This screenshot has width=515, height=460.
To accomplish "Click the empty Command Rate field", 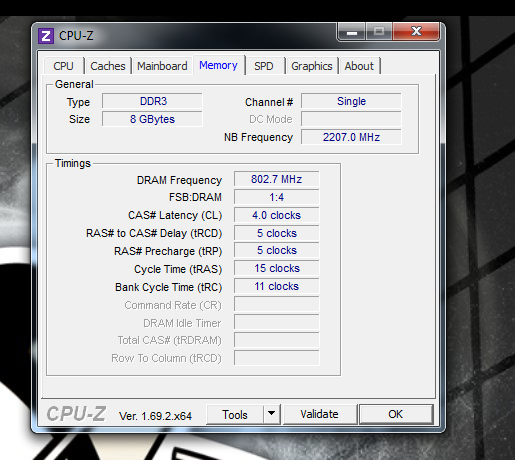I will (x=276, y=305).
